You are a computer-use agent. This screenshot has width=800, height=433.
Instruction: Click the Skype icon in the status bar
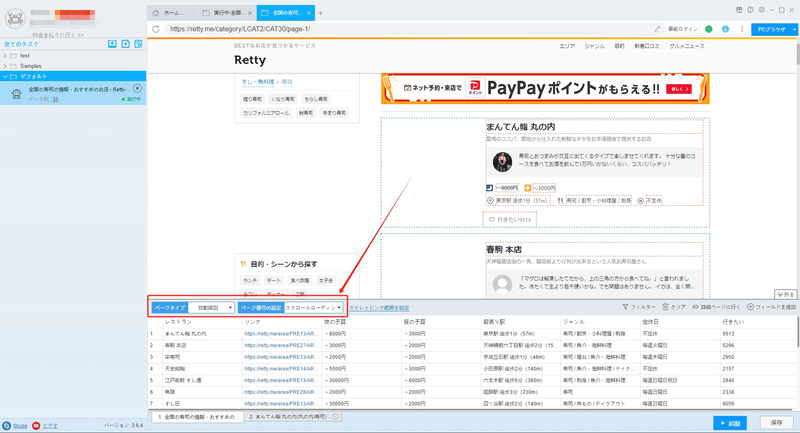6,425
